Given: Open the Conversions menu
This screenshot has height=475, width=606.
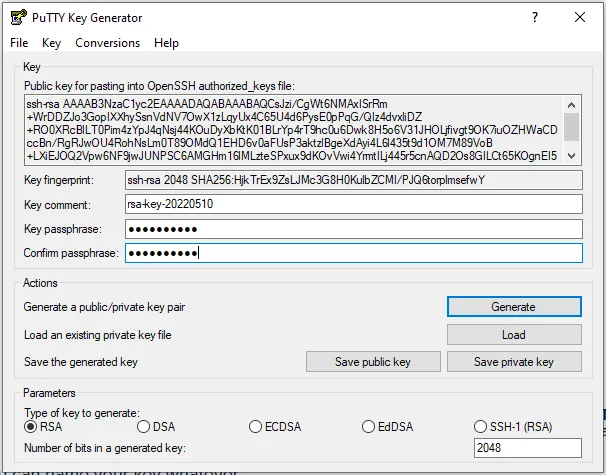Looking at the screenshot, I should click(107, 43).
